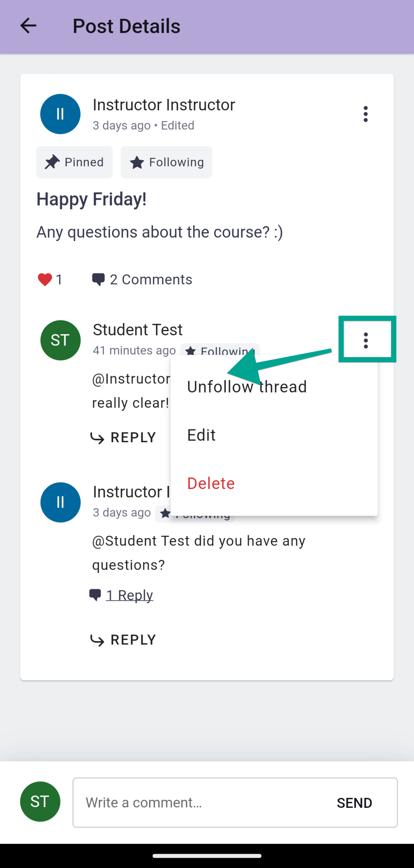This screenshot has height=868, width=414.
Task: Click the Pinned chip with pin icon
Action: pos(74,162)
